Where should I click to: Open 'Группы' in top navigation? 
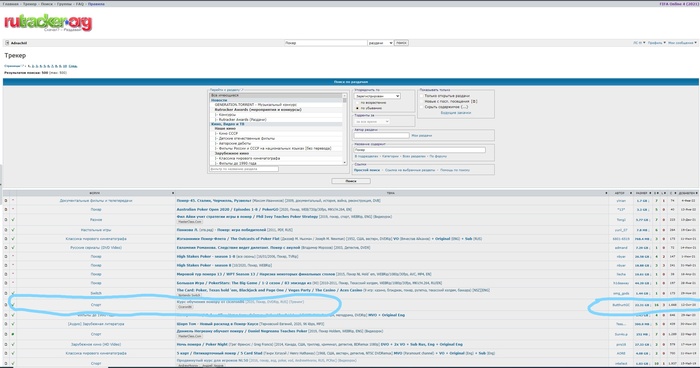tap(64, 4)
